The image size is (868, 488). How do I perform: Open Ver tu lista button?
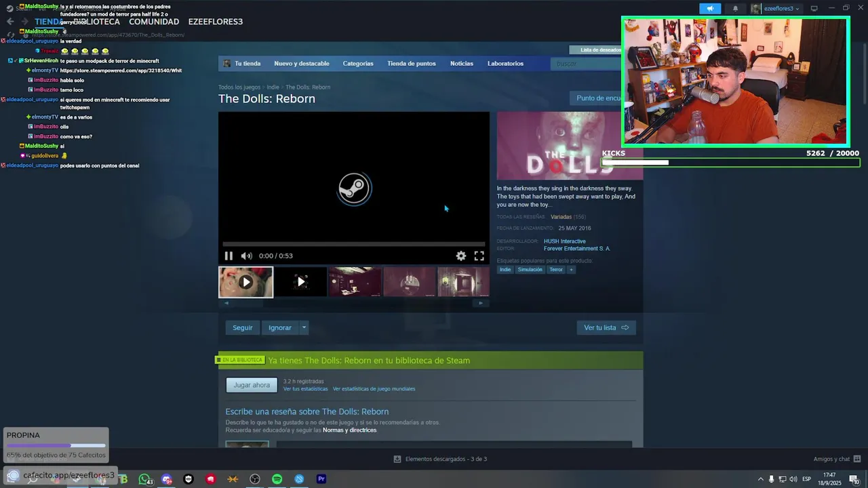606,327
